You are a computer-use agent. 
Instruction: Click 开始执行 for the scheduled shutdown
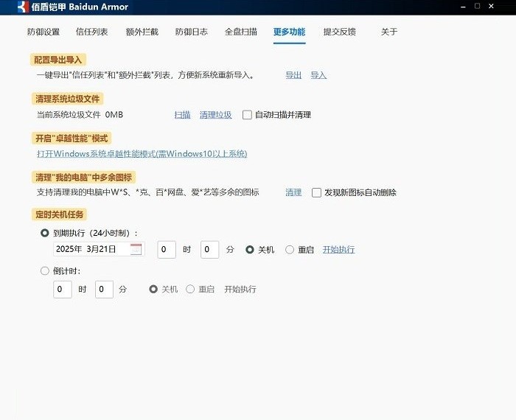click(338, 250)
